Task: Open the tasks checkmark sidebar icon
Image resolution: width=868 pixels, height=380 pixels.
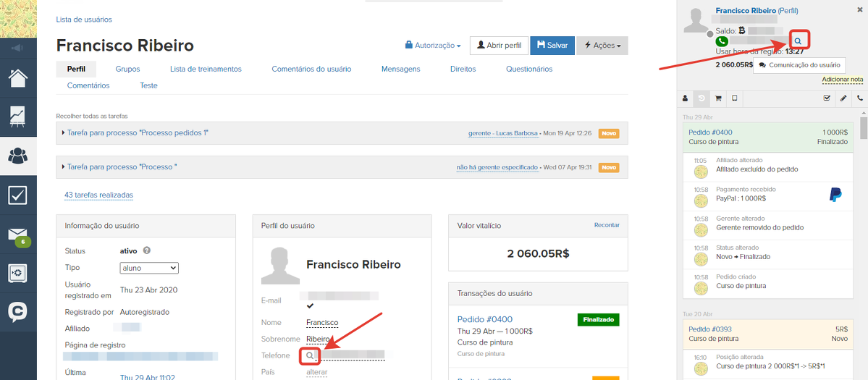Action: [x=18, y=195]
